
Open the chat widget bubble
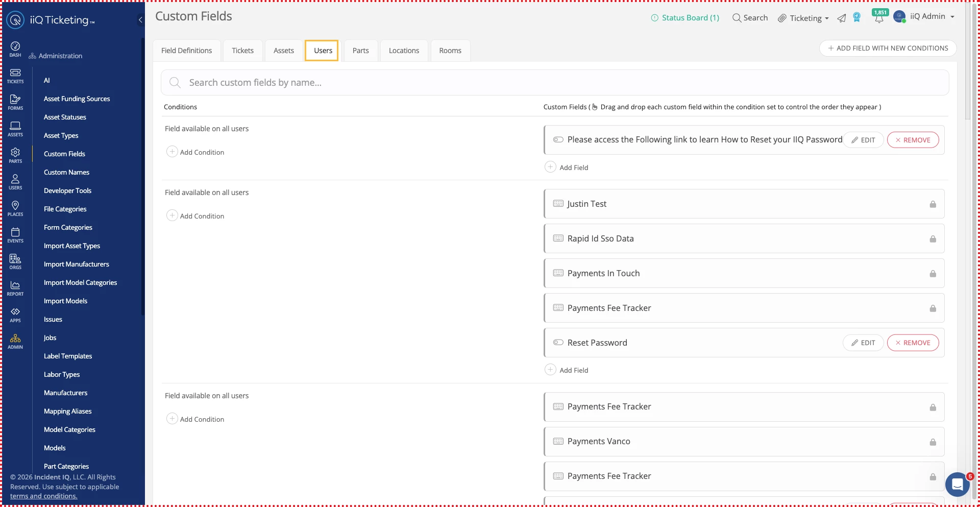(958, 484)
